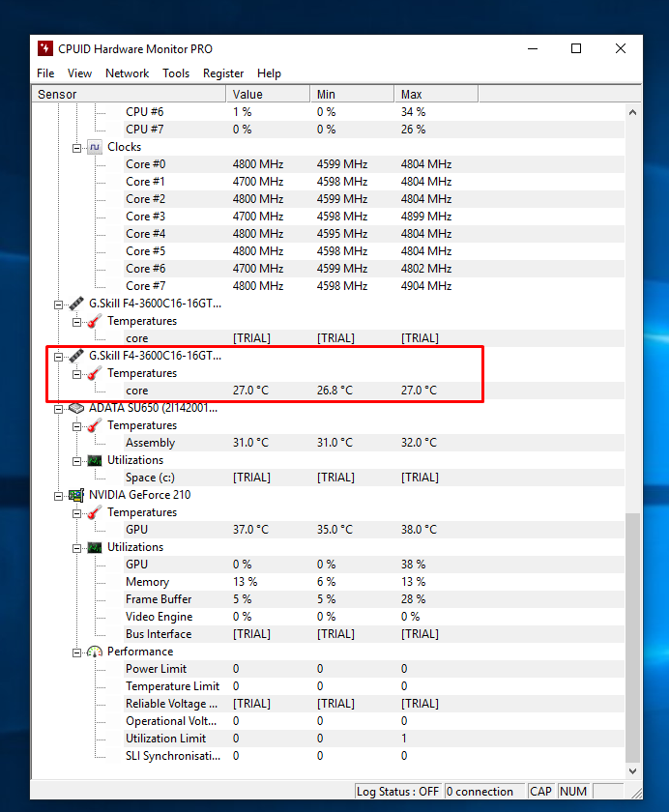
Task: Click the 0 connection status entry
Action: tap(484, 792)
